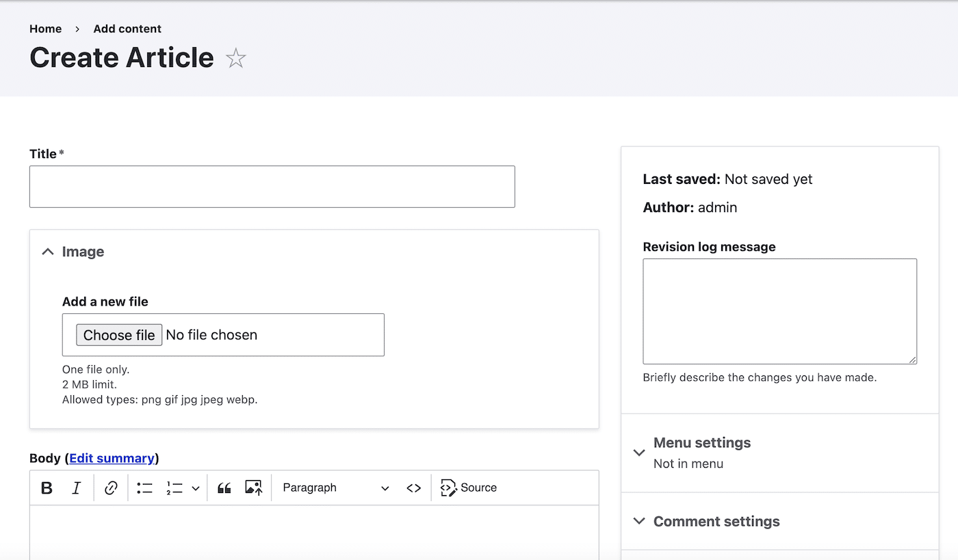
Task: Click inside the Title input field
Action: tap(272, 186)
